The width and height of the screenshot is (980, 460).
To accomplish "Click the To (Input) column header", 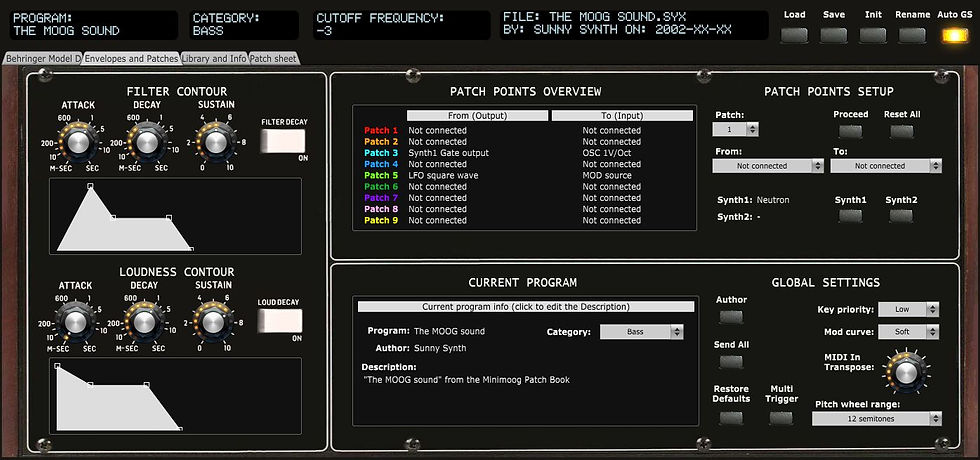I will 622,116.
